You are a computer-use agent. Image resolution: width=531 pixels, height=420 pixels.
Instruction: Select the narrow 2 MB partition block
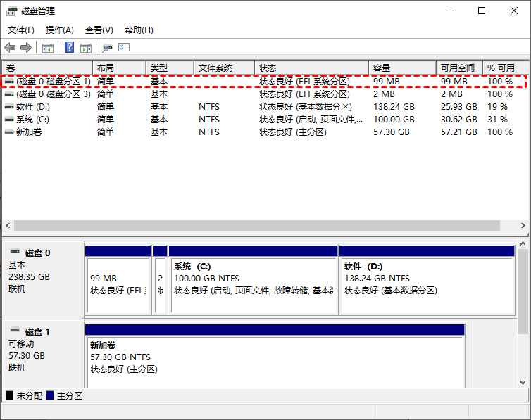160,280
